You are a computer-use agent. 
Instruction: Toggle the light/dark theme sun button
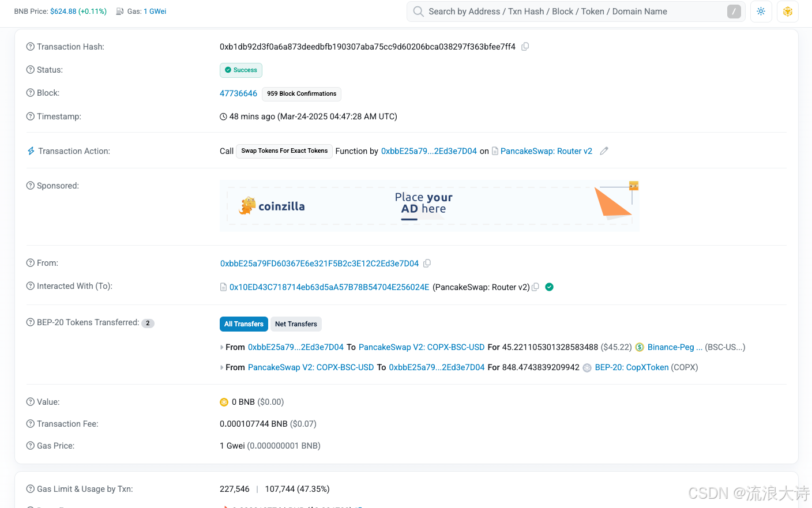(761, 12)
